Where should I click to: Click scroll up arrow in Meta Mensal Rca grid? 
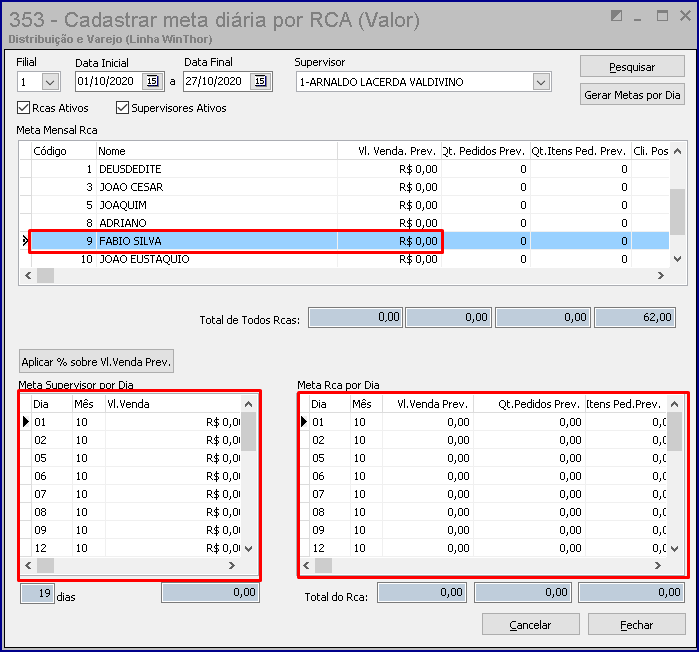tap(677, 151)
